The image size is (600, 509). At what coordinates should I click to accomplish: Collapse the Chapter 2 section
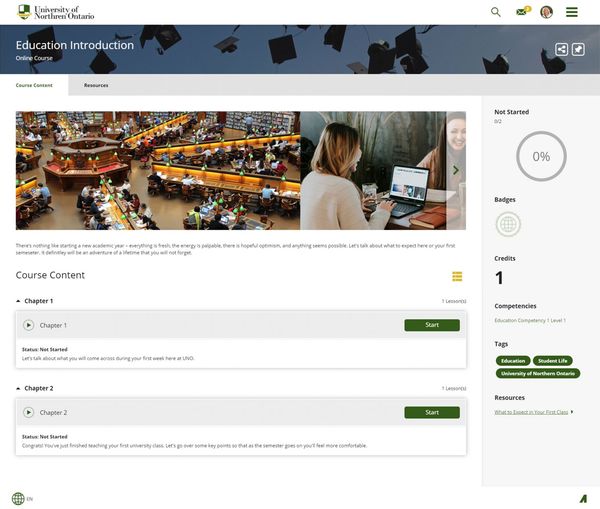click(x=18, y=388)
